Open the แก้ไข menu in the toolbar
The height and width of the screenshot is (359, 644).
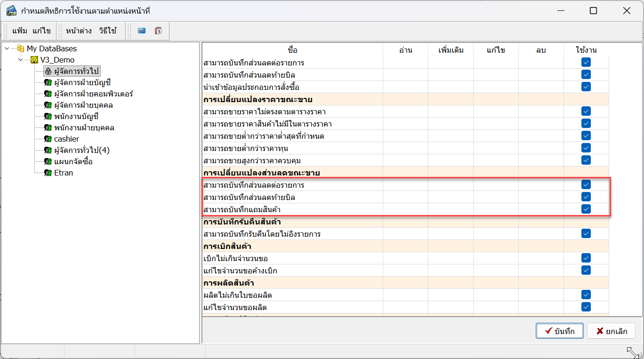tap(41, 31)
